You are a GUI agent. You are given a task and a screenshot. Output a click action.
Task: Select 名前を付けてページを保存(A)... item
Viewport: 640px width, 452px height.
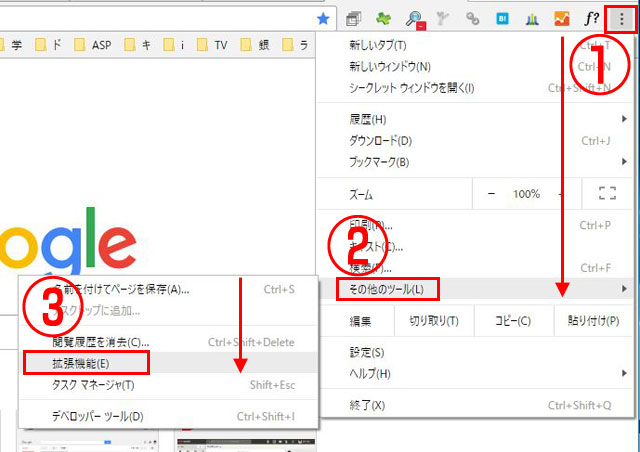point(169,289)
